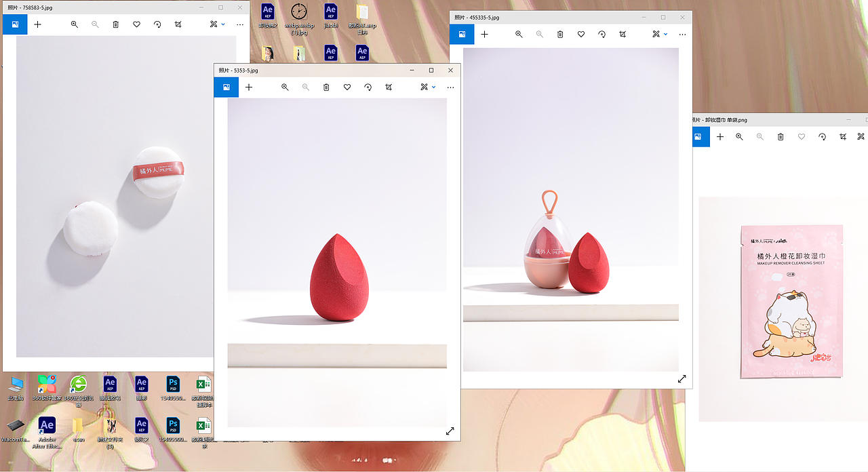Viewport: 868px width, 472px height.
Task: Select the WacomTa... desktop icon
Action: 15,430
